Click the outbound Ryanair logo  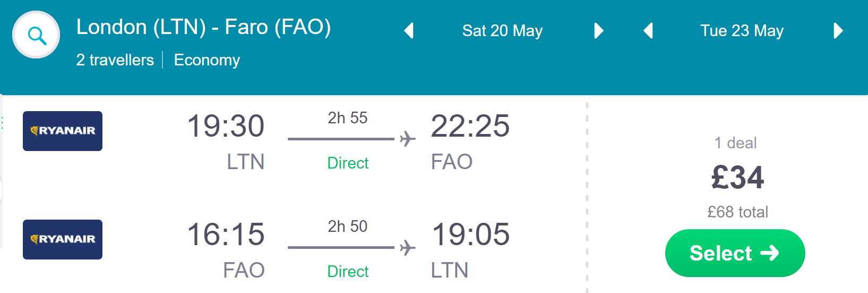[63, 131]
